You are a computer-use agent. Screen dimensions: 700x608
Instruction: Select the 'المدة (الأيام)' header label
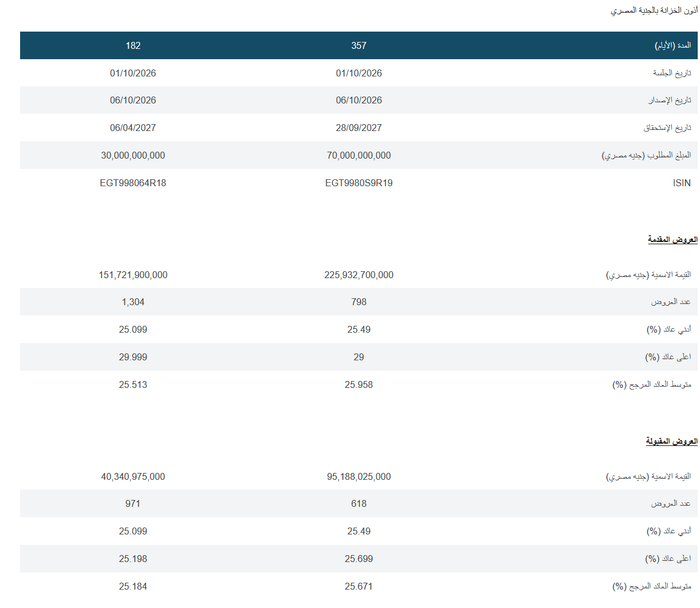(x=673, y=45)
